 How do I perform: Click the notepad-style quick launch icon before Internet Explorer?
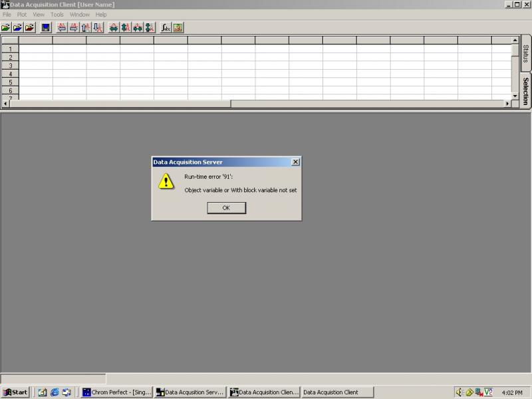43,392
